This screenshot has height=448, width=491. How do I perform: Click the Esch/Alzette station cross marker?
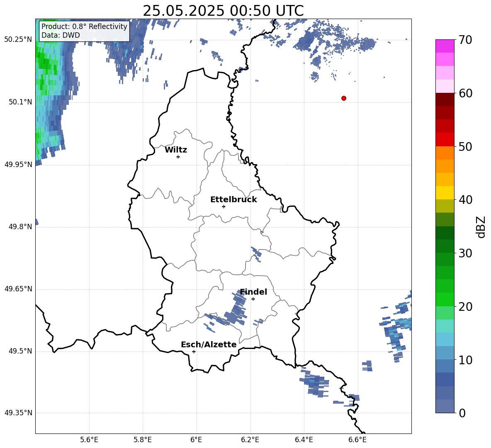coord(194,351)
